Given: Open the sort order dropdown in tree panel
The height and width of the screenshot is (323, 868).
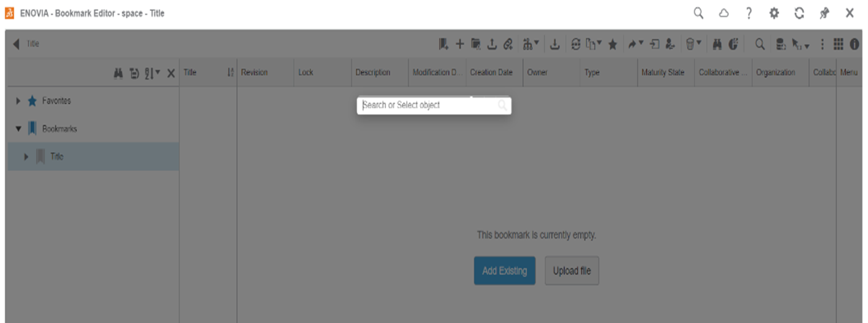Looking at the screenshot, I should (x=152, y=73).
